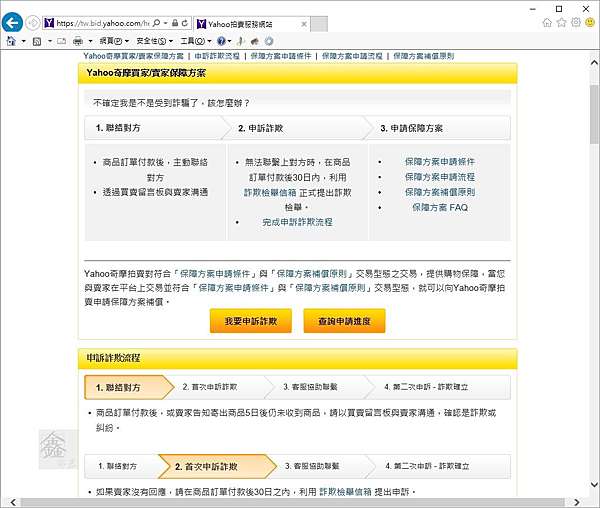Open 保障方案申請流程 link in step 3 list
This screenshot has height=508, width=600.
440,177
